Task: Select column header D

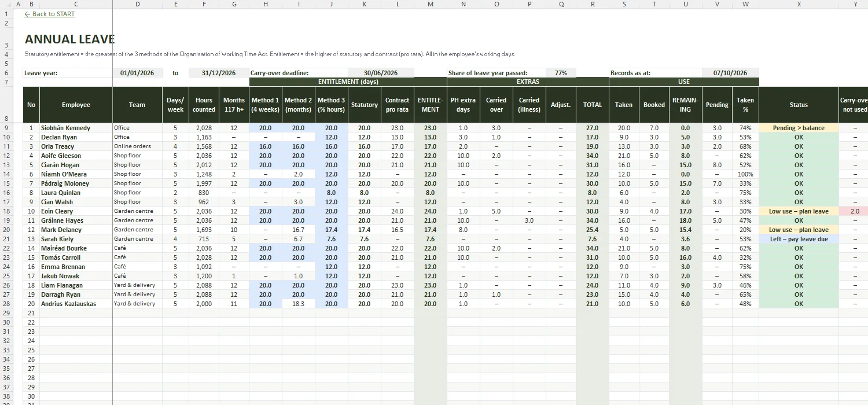Action: point(137,4)
